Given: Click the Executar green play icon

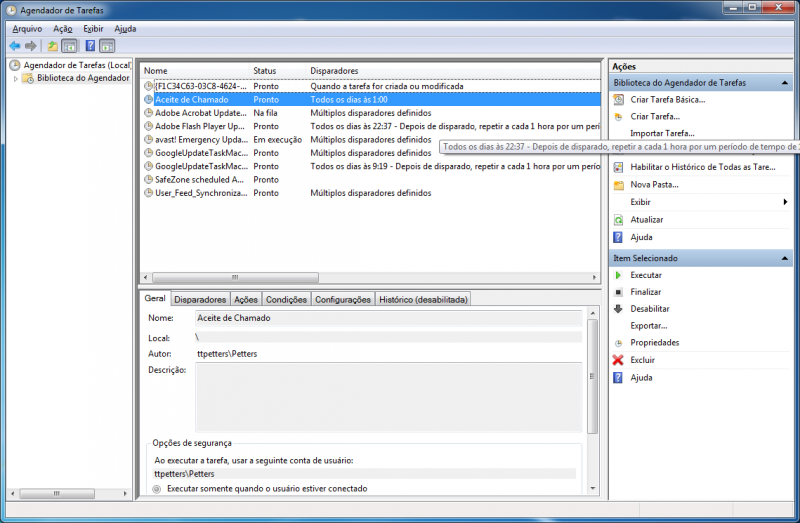Looking at the screenshot, I should click(619, 275).
